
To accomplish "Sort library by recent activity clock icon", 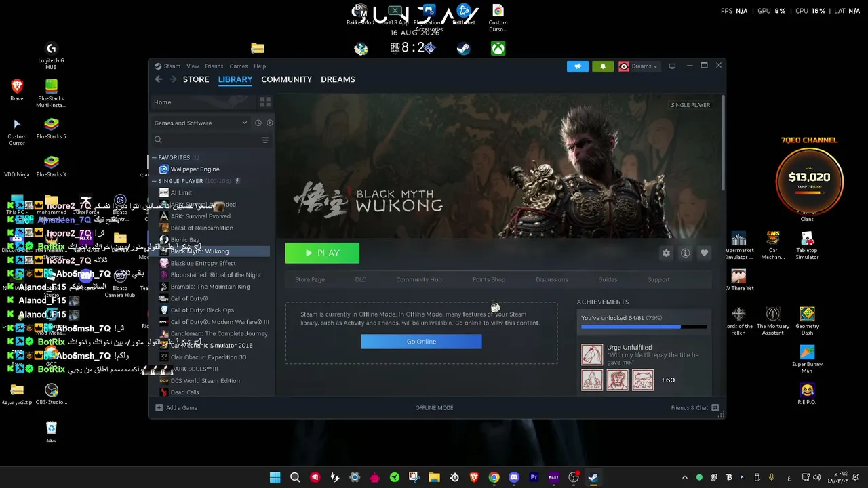I will [x=258, y=123].
